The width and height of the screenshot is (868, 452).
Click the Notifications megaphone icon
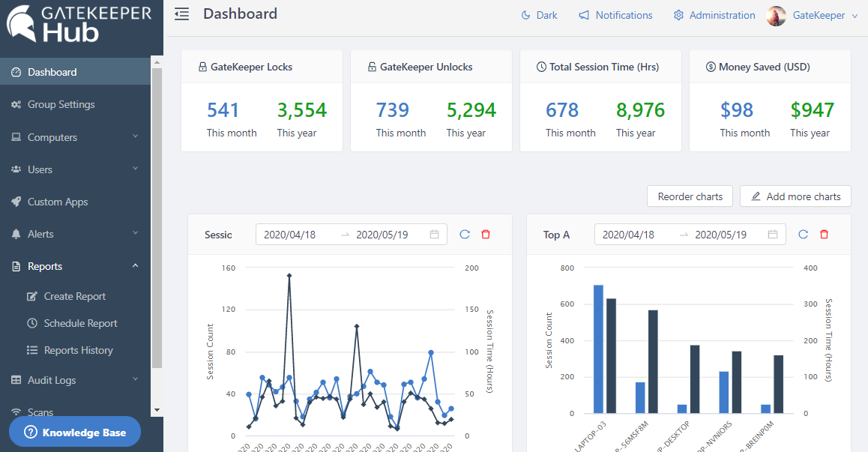[x=584, y=15]
